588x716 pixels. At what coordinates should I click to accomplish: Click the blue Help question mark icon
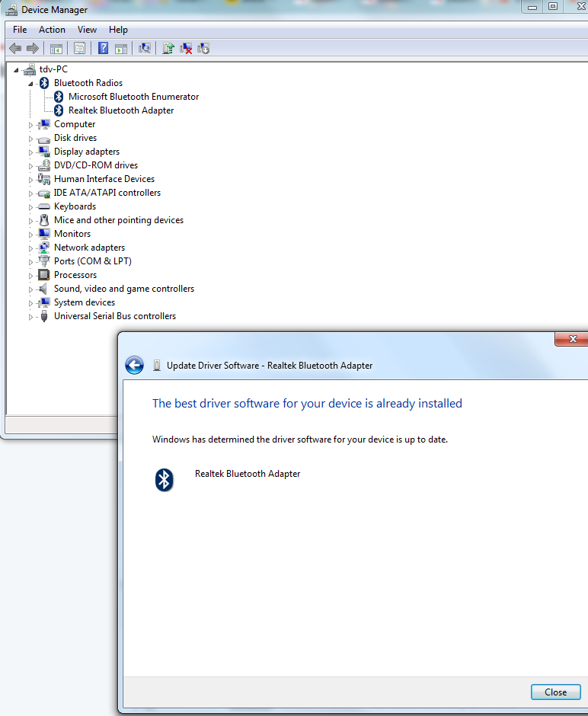tap(103, 48)
